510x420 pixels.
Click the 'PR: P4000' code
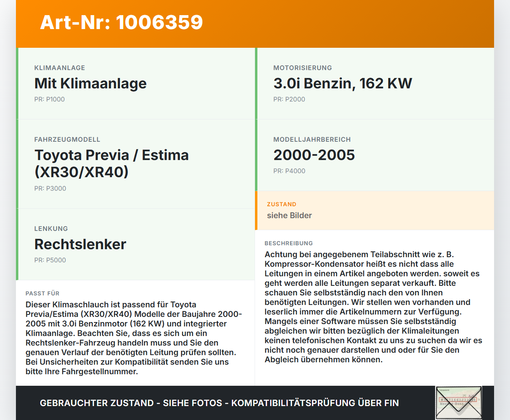click(x=289, y=171)
